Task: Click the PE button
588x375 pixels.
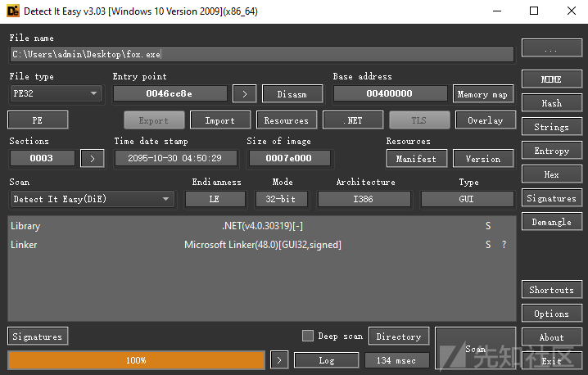Action: click(38, 120)
